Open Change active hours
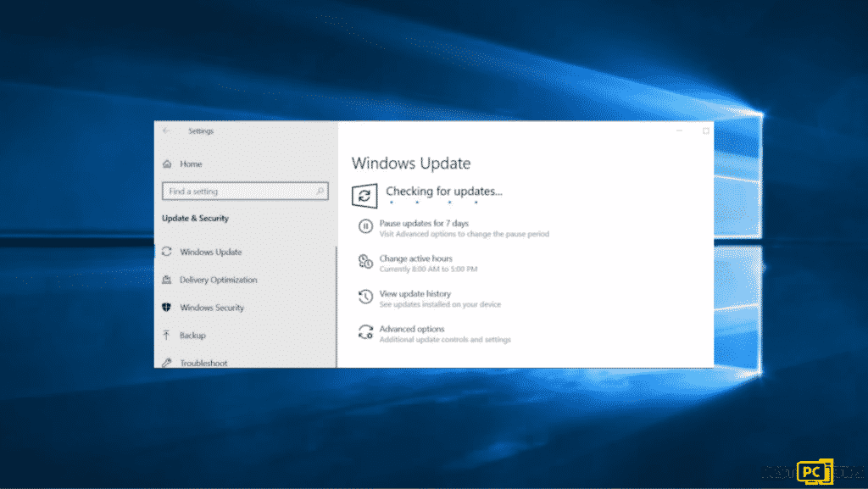This screenshot has width=868, height=489. click(x=415, y=258)
